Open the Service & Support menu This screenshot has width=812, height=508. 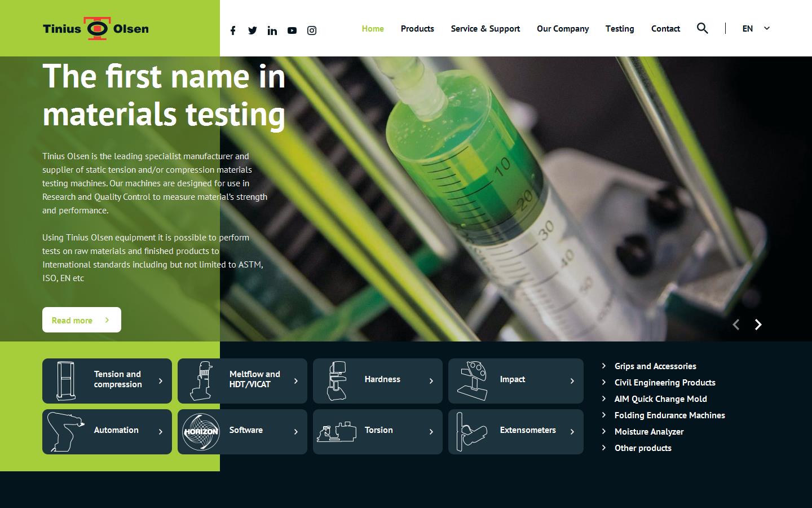(x=485, y=29)
